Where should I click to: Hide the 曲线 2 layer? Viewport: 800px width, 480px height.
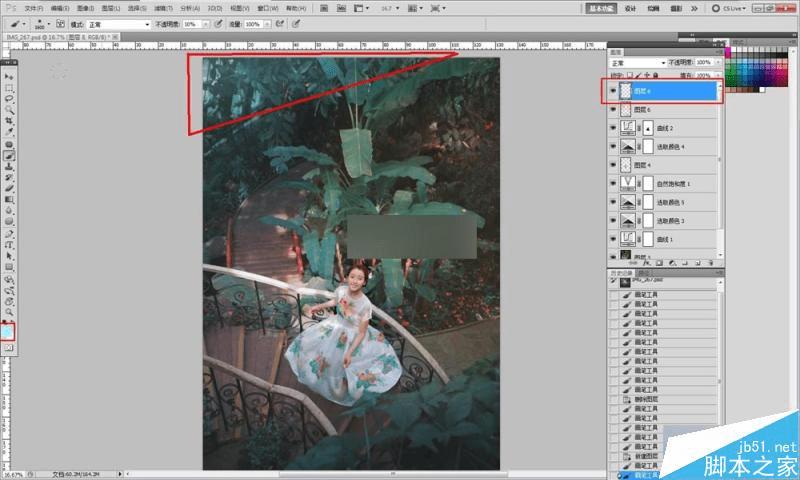point(613,128)
